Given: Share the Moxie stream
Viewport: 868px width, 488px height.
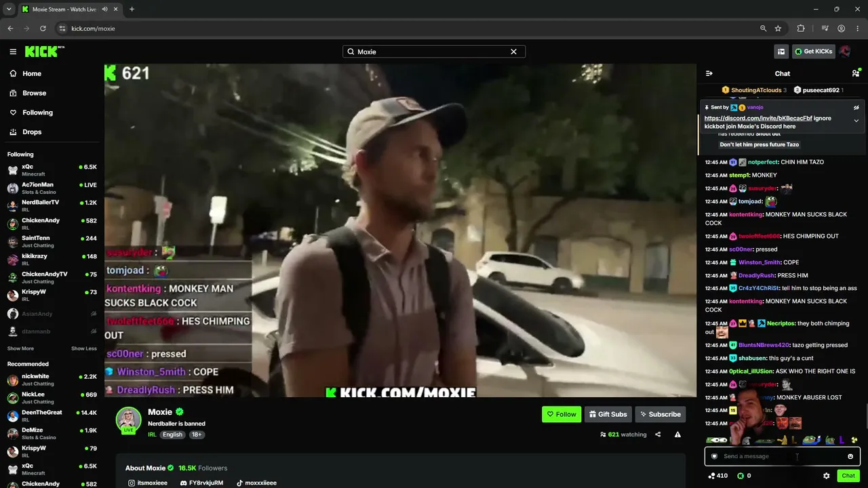Looking at the screenshot, I should 658,434.
